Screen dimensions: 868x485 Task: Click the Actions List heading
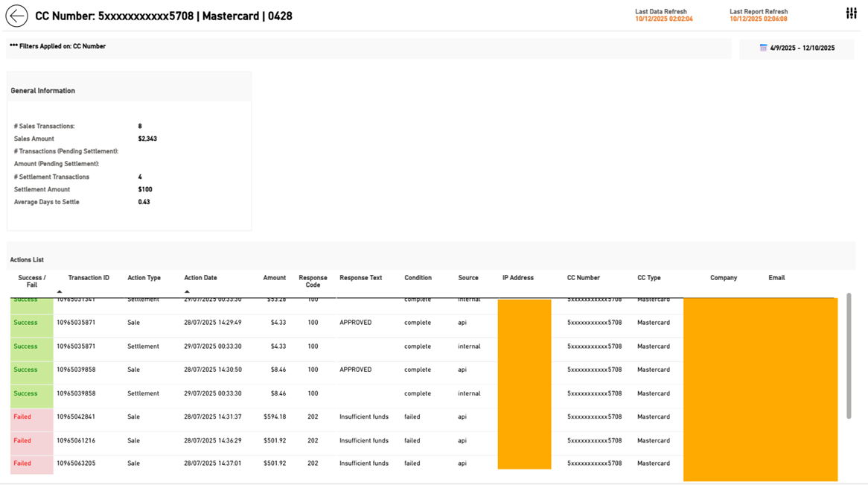pos(27,260)
